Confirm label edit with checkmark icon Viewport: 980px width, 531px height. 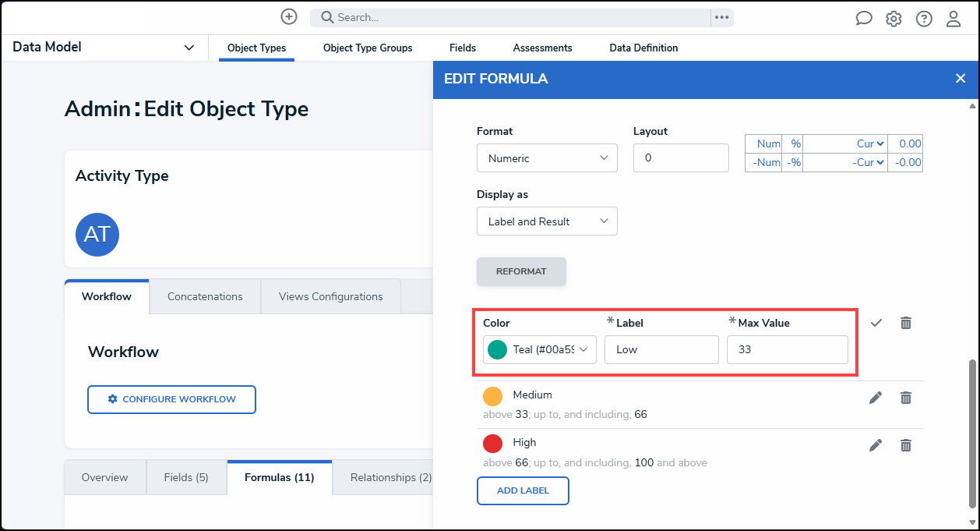pyautogui.click(x=876, y=323)
